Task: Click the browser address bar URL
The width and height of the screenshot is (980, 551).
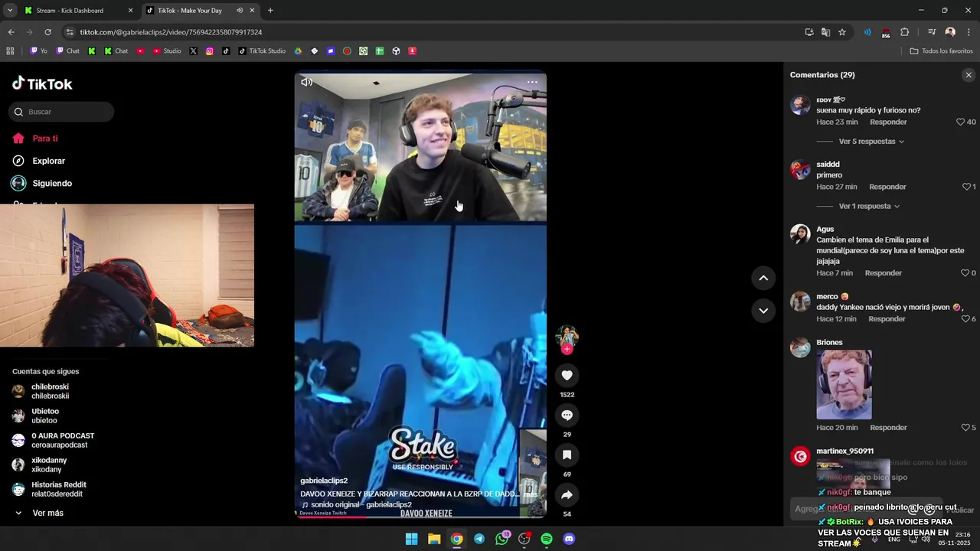Action: click(171, 32)
